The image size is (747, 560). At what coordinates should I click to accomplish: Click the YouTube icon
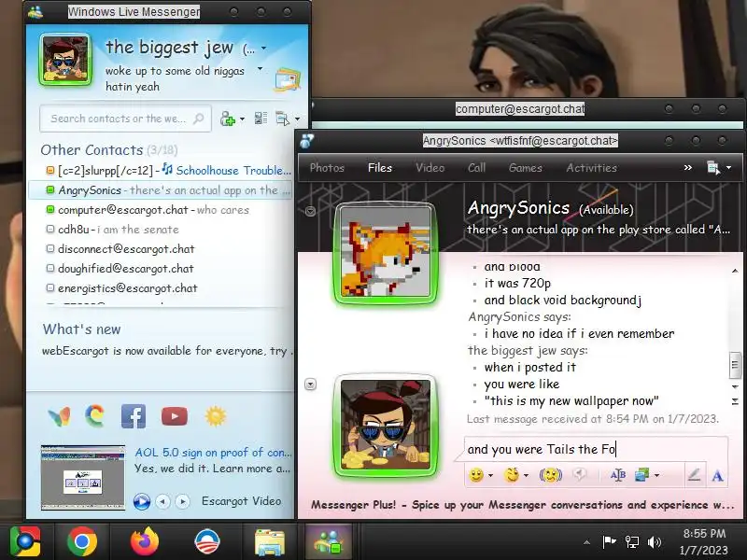[x=175, y=416]
